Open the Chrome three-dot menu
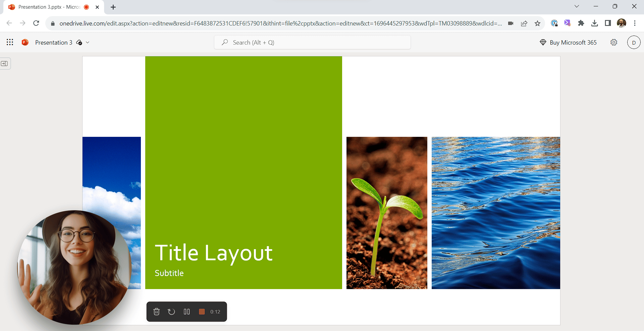 point(635,23)
